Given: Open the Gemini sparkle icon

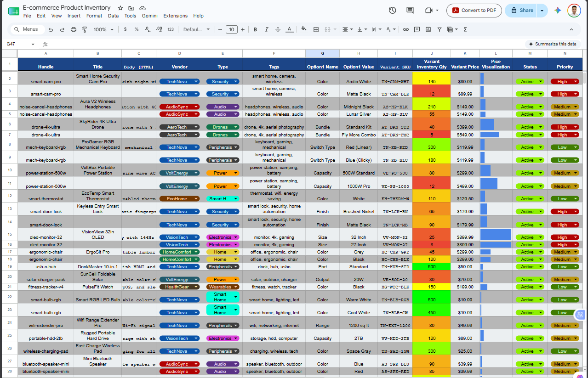Looking at the screenshot, I should click(558, 10).
